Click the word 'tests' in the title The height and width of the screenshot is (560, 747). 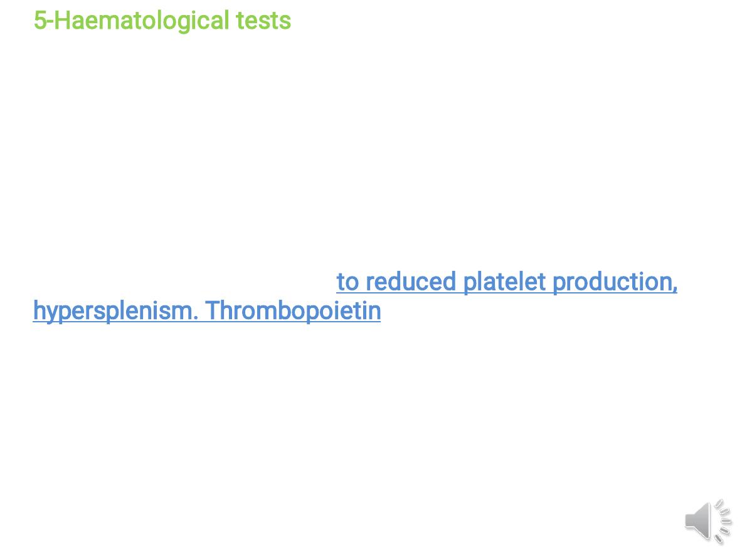(263, 21)
